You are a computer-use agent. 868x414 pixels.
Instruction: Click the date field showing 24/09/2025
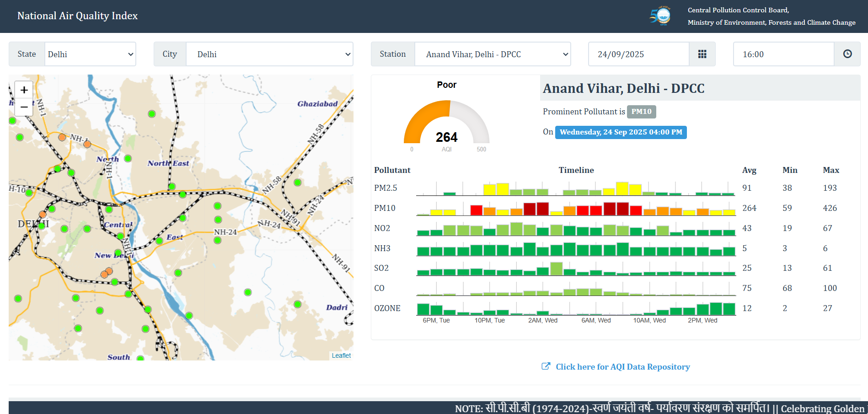point(638,54)
